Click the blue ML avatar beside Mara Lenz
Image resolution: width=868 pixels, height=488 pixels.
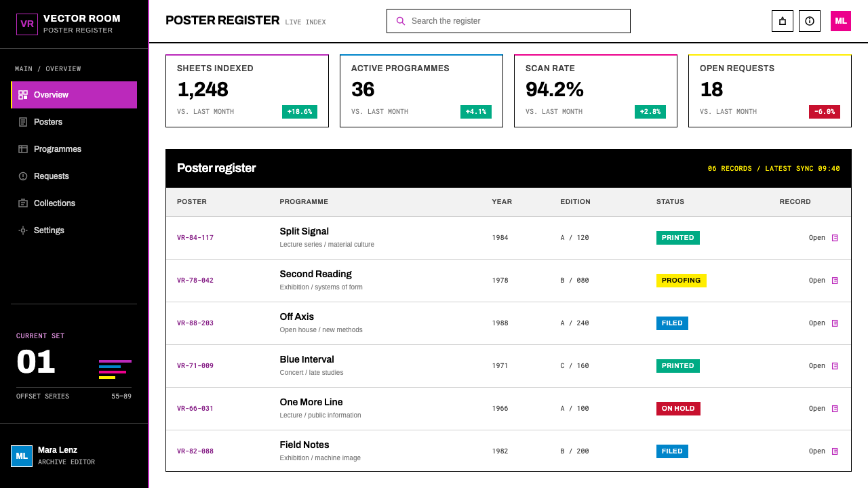pos(22,456)
